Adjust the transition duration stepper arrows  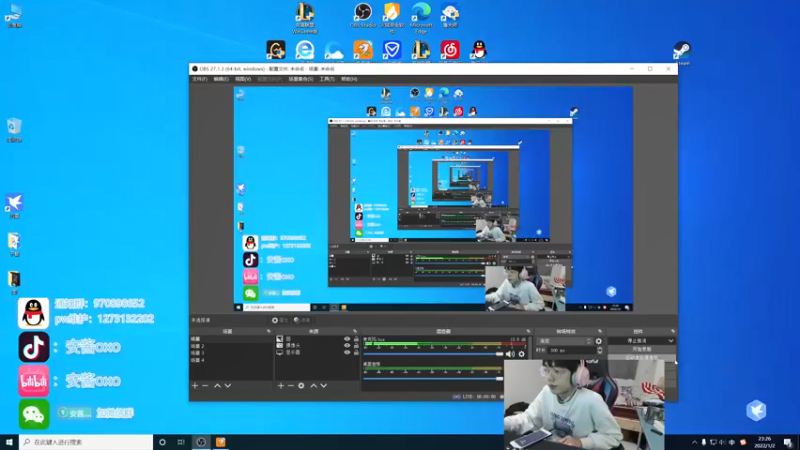pos(599,351)
